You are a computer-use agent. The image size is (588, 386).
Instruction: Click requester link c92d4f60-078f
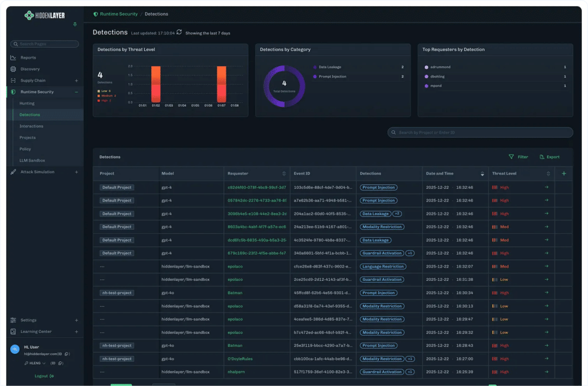click(257, 187)
